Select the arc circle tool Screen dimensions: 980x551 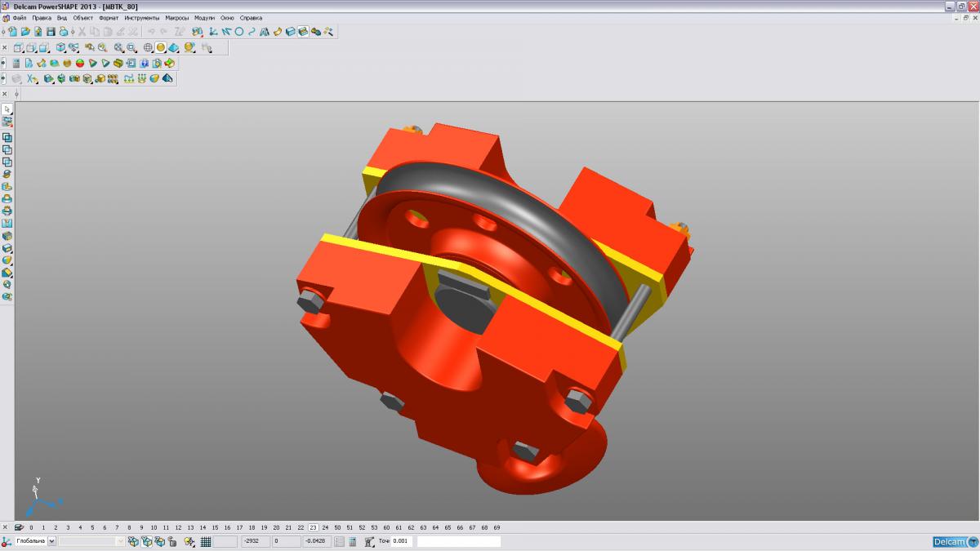coord(239,32)
